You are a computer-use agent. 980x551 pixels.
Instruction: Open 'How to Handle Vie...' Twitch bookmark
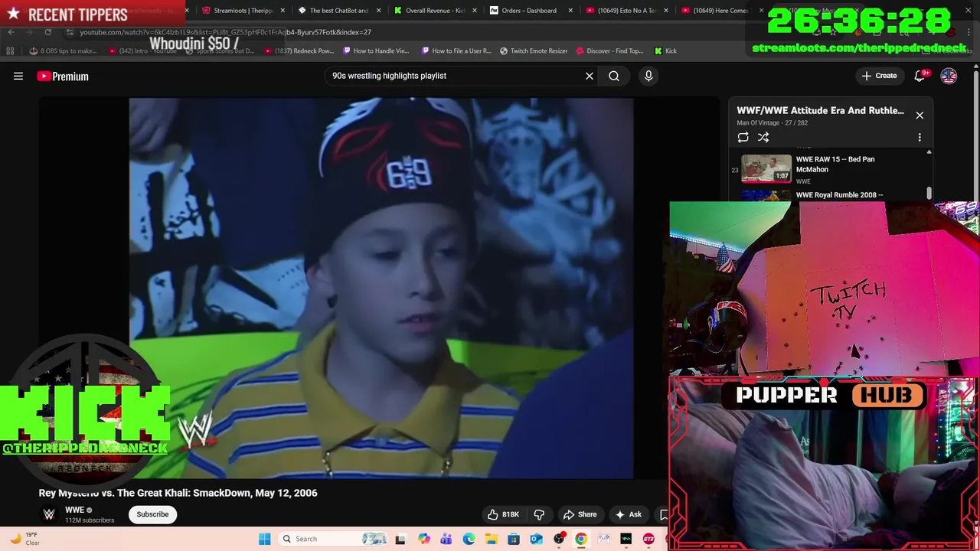[x=375, y=51]
